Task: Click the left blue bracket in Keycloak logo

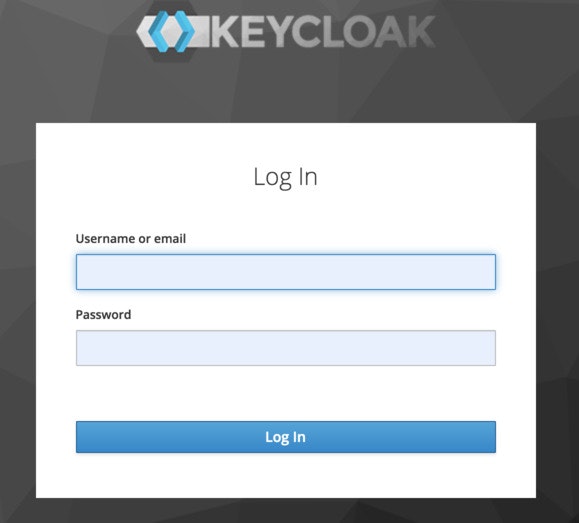Action: [160, 31]
